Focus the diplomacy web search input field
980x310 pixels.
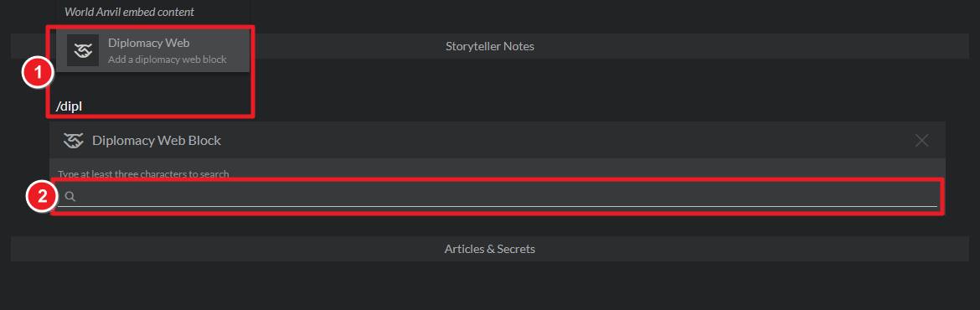tap(498, 197)
